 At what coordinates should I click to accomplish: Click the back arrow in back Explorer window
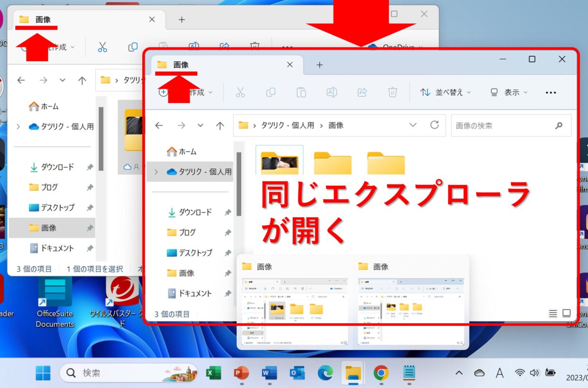[x=21, y=81]
